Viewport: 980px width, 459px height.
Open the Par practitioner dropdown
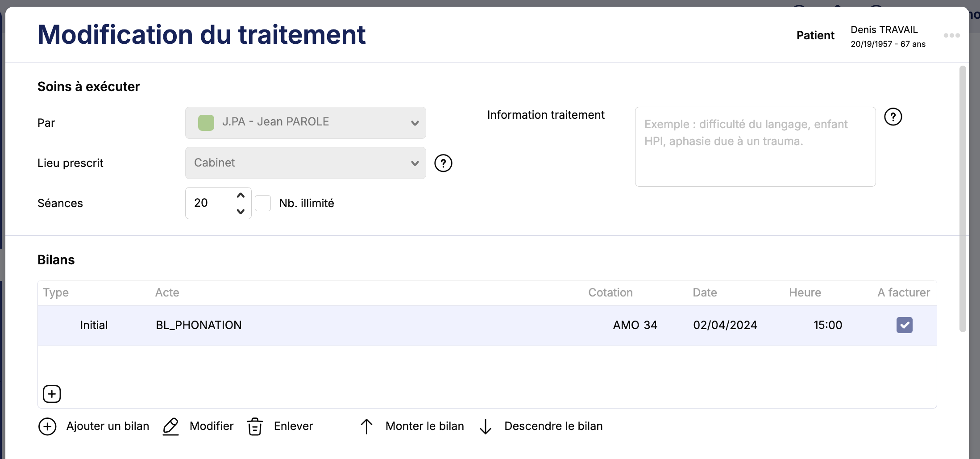coord(305,123)
